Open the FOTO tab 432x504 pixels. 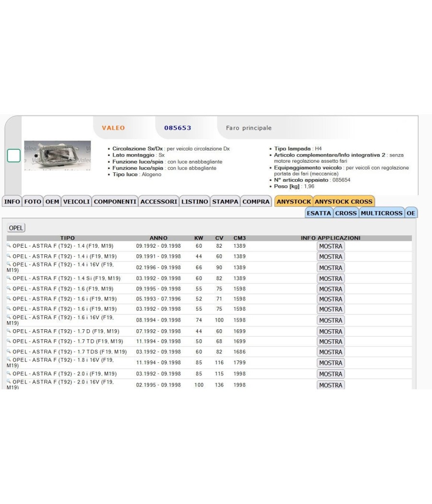tap(33, 202)
